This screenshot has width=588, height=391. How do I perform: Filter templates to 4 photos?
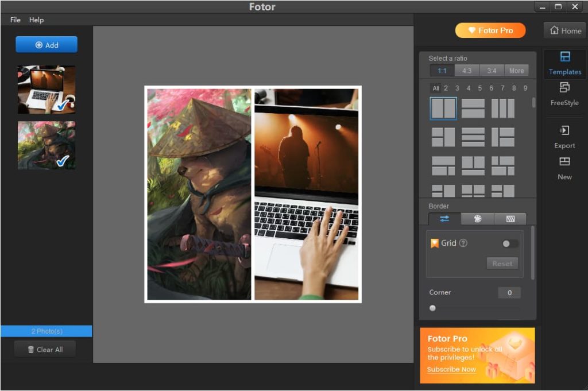coord(469,88)
